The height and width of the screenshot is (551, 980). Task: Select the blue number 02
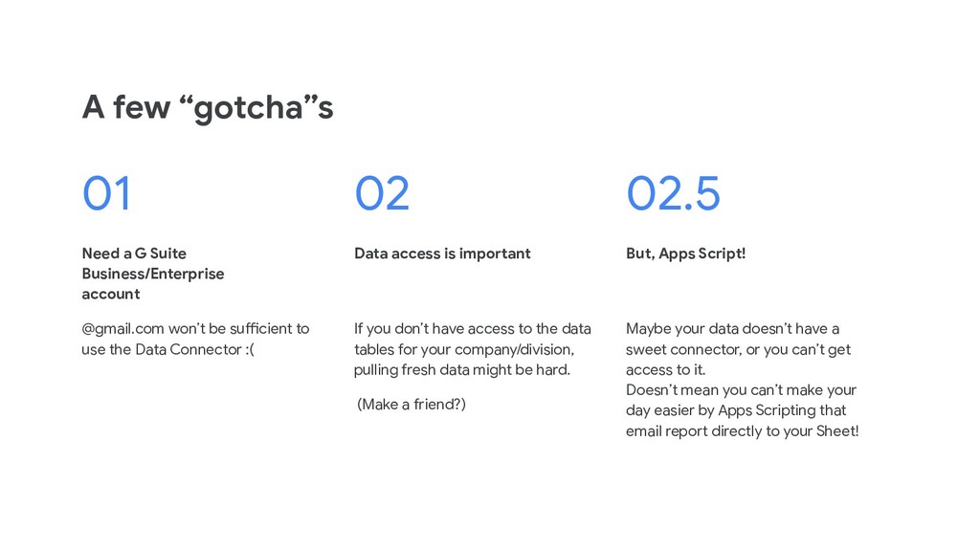pos(382,193)
